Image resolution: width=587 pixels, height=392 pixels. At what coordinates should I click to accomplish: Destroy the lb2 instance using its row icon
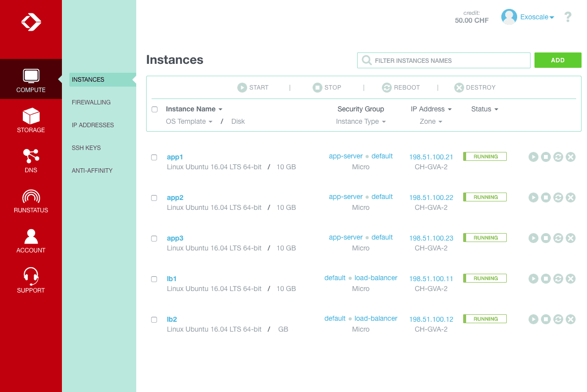pos(571,319)
